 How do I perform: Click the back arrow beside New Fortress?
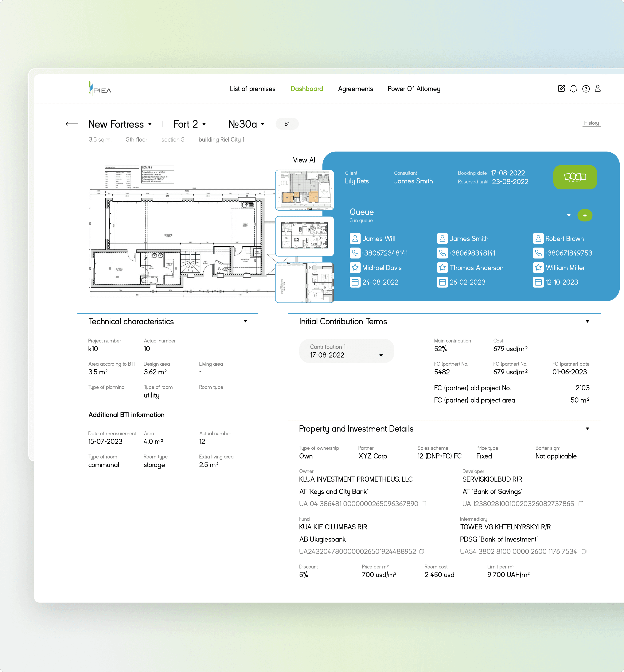coord(72,124)
